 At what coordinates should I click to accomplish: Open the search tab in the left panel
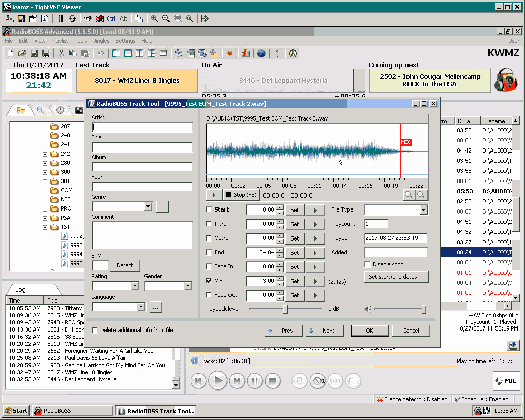point(41,110)
